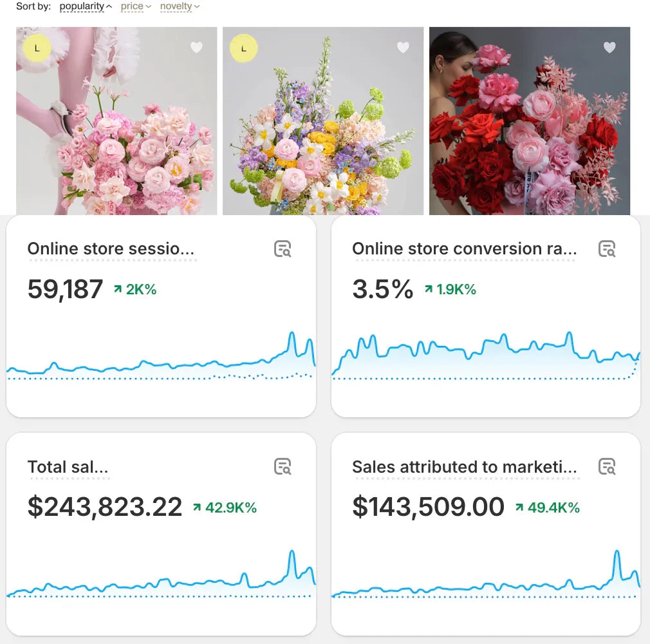Screen dimensions: 650x644
Task: Click yellow L badge on pink bouquet
Action: [37, 48]
